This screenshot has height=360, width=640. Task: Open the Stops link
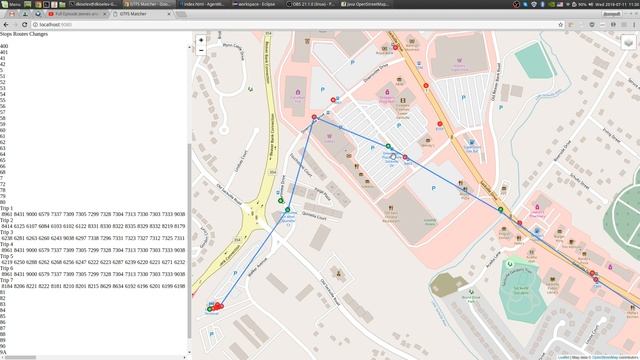5,34
